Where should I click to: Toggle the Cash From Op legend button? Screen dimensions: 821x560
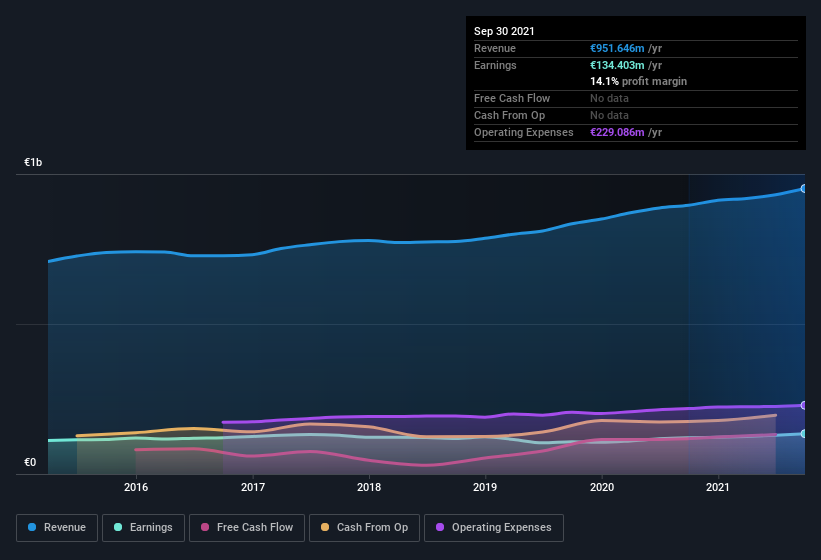(x=364, y=528)
